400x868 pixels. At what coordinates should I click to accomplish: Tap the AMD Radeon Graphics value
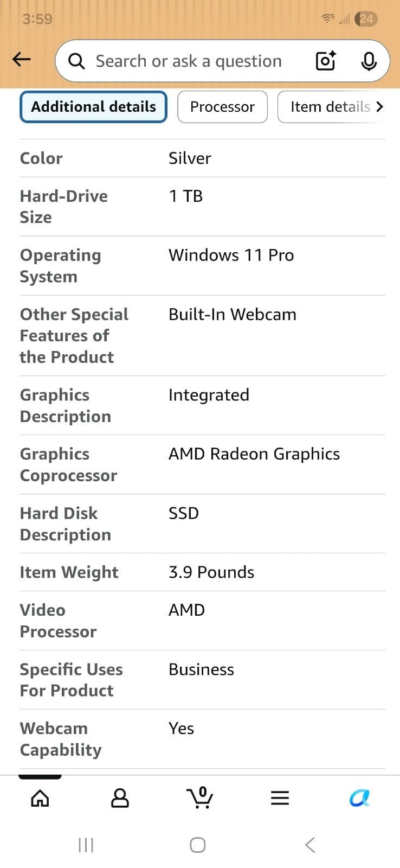coord(254,454)
